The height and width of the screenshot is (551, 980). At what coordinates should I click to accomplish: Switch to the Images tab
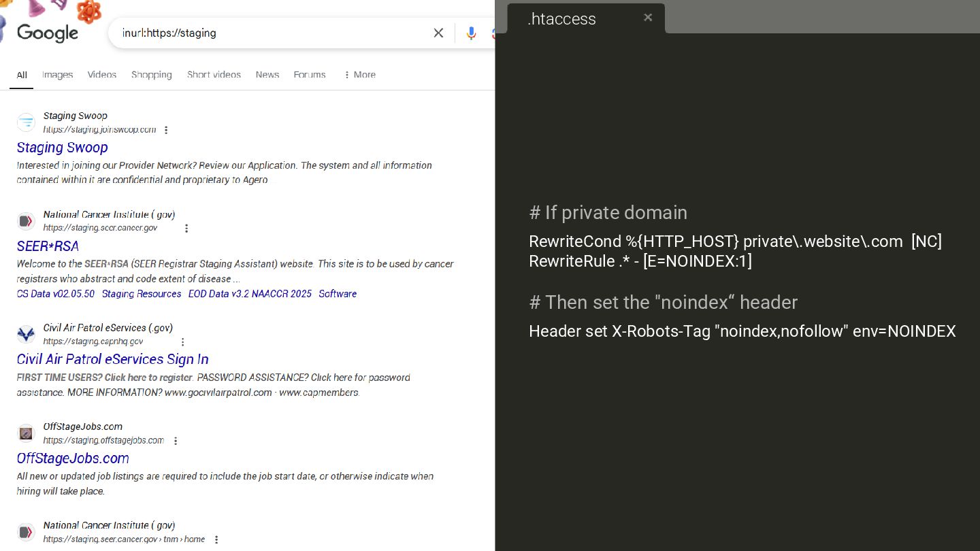pos(57,75)
